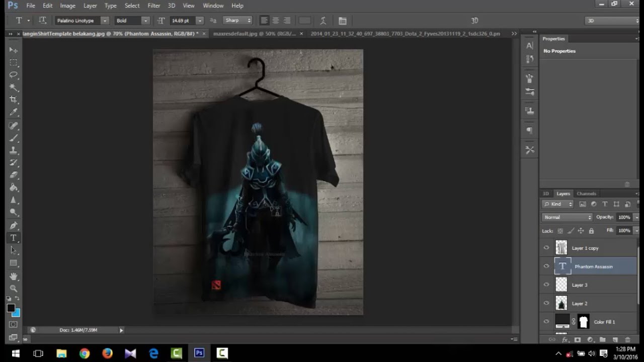Right align the text
644x362 pixels.
coord(287,21)
